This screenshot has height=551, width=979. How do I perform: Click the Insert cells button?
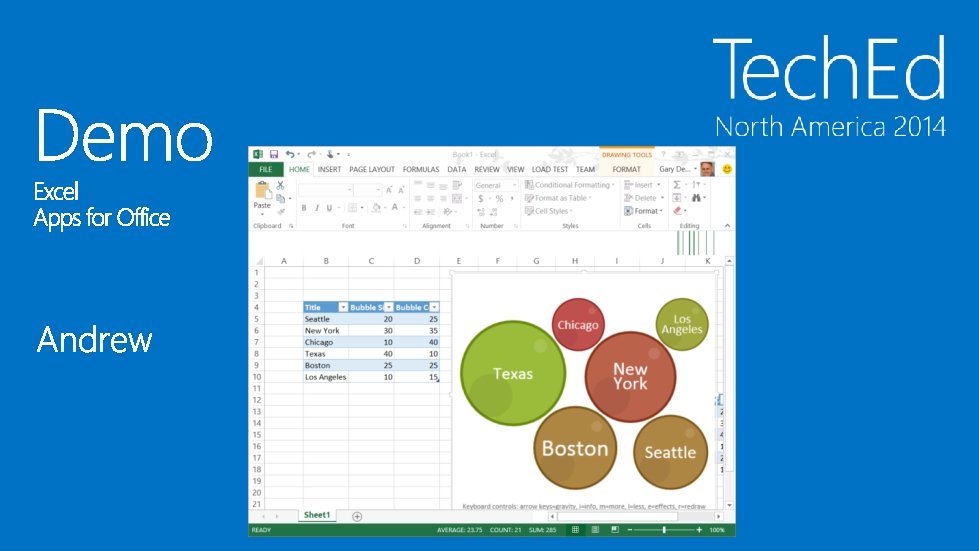coord(642,185)
